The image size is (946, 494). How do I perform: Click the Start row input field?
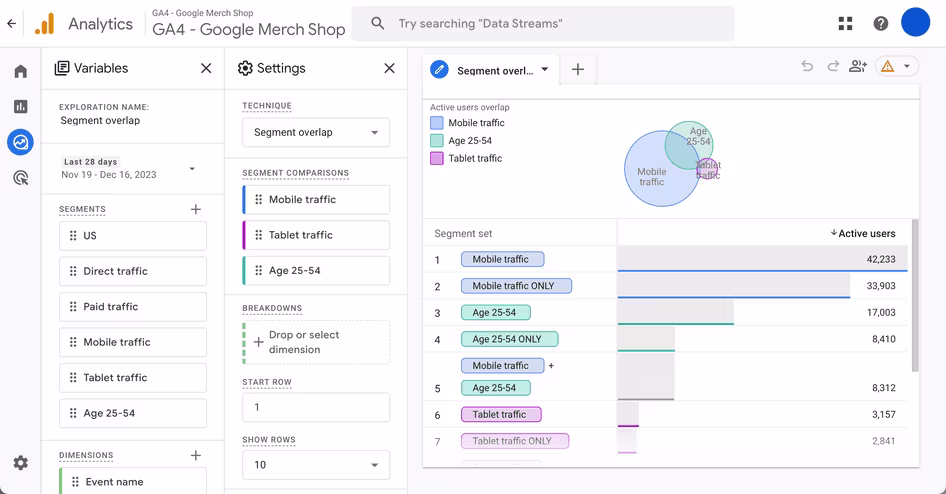316,407
